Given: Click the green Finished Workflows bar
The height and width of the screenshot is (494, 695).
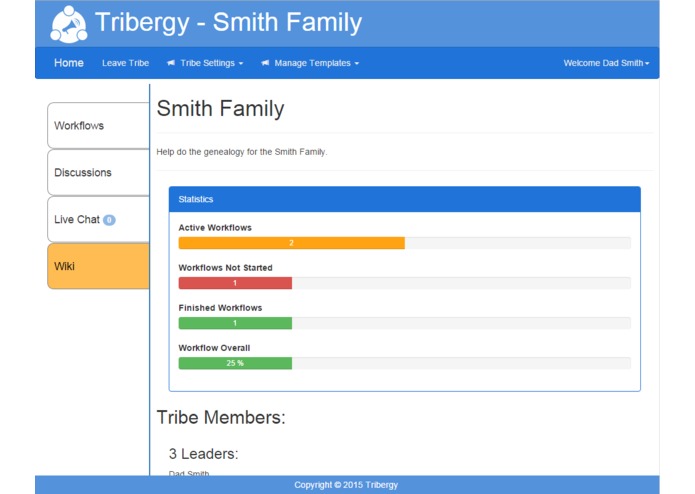Looking at the screenshot, I should click(235, 323).
